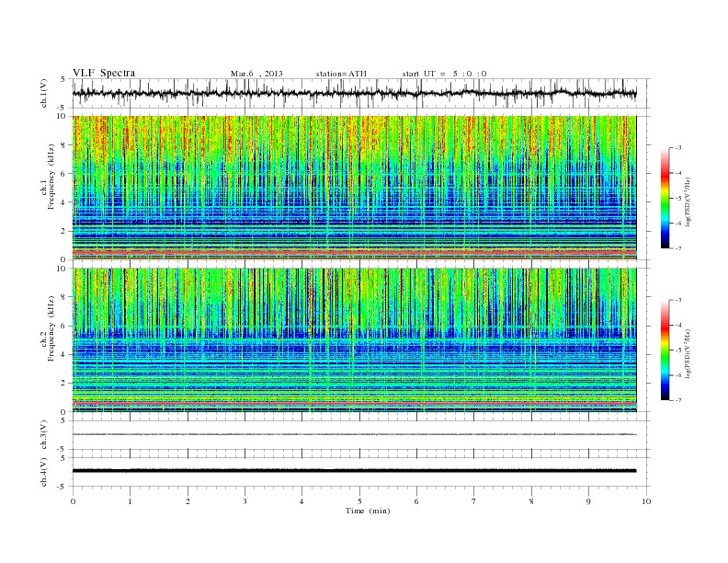Click inside the ch.2 spectrogram panel

(354, 340)
